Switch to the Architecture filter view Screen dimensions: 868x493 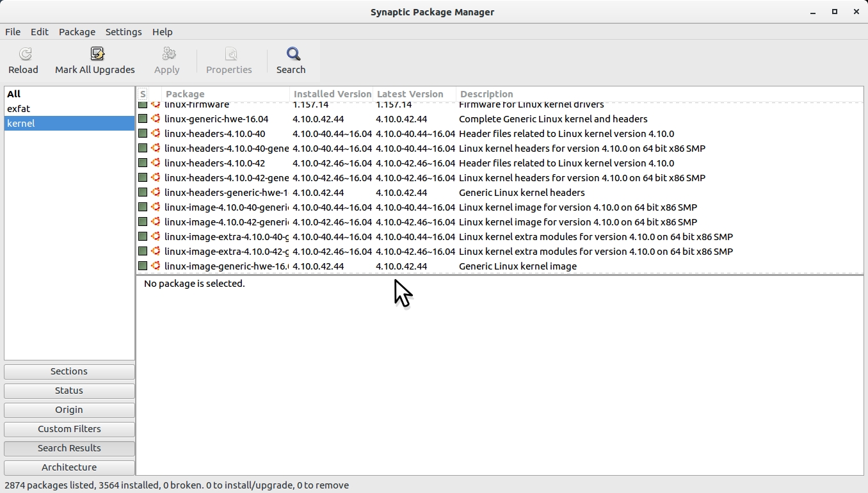pos(69,467)
